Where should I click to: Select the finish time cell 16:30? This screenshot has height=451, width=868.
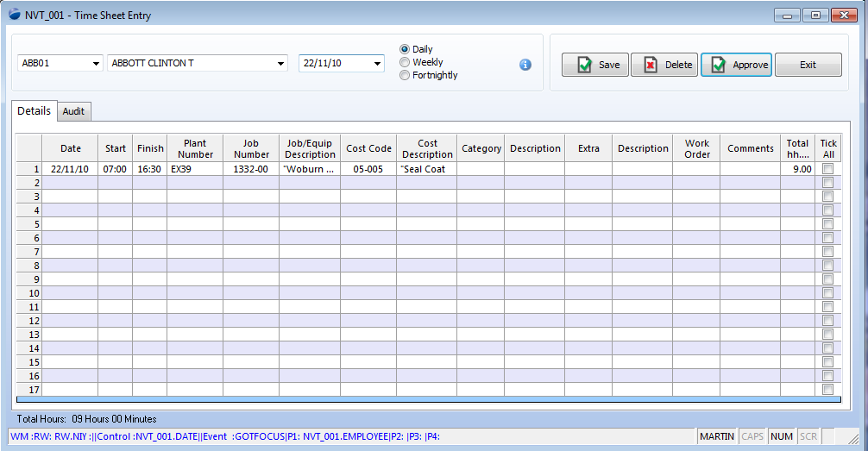[150, 169]
